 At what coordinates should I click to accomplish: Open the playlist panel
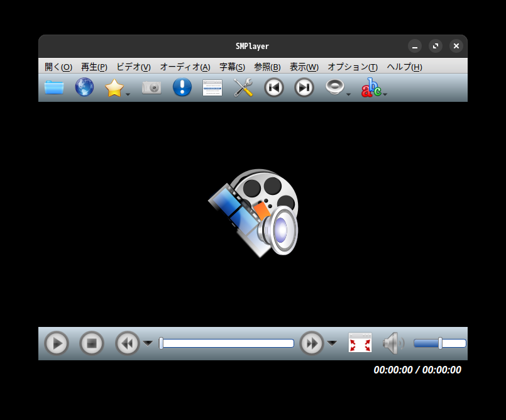212,87
